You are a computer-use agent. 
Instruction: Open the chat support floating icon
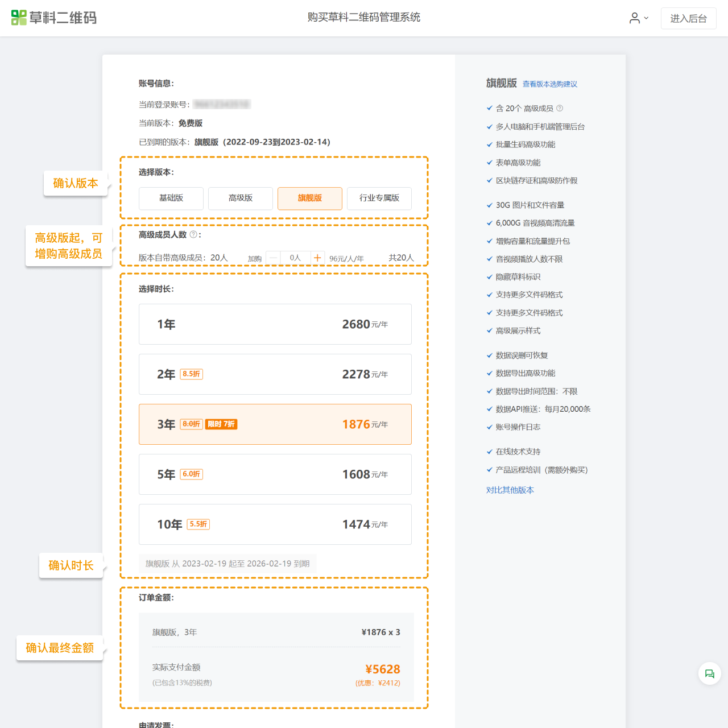[710, 673]
